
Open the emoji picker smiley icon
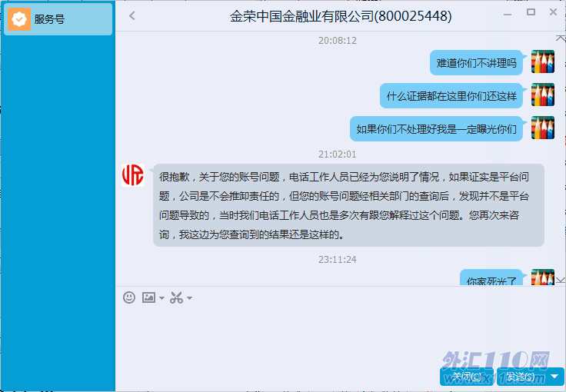[129, 297]
